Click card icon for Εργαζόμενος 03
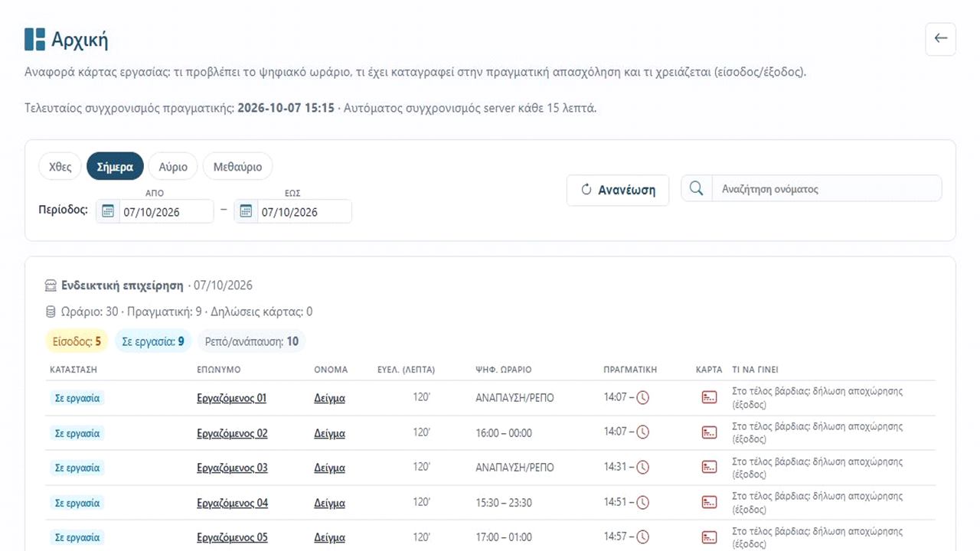Screen dimensions: 980x551 tap(710, 468)
